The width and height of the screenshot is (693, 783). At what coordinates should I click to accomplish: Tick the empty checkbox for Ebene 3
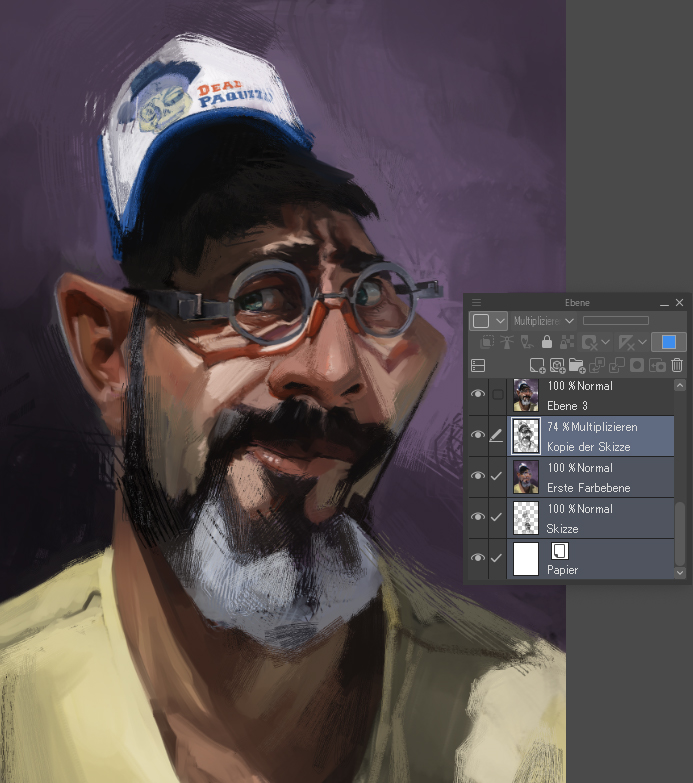497,395
